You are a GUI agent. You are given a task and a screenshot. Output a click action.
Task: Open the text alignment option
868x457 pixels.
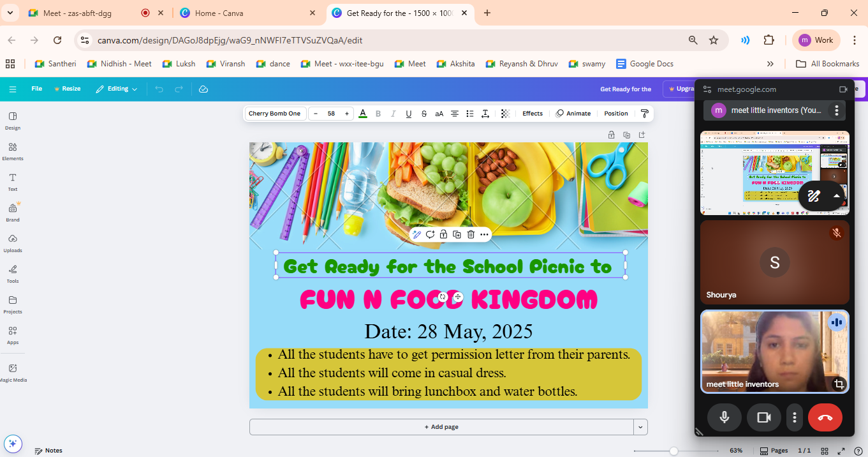(455, 114)
